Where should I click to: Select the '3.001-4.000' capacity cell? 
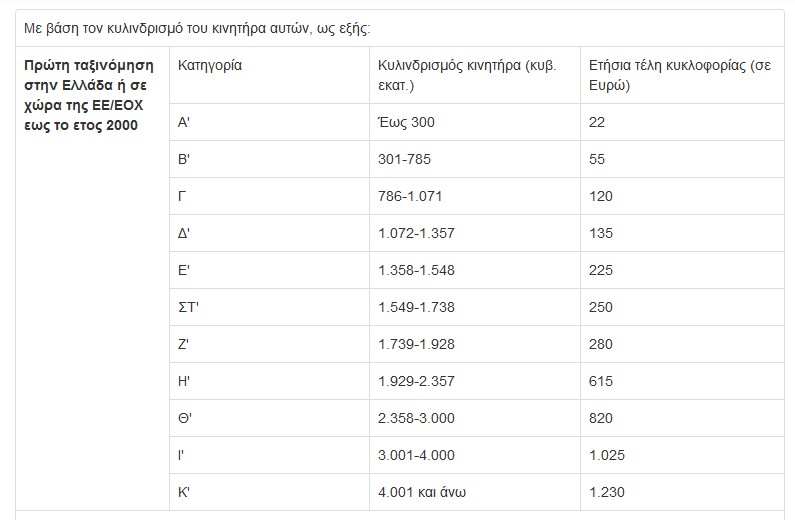[x=416, y=455]
